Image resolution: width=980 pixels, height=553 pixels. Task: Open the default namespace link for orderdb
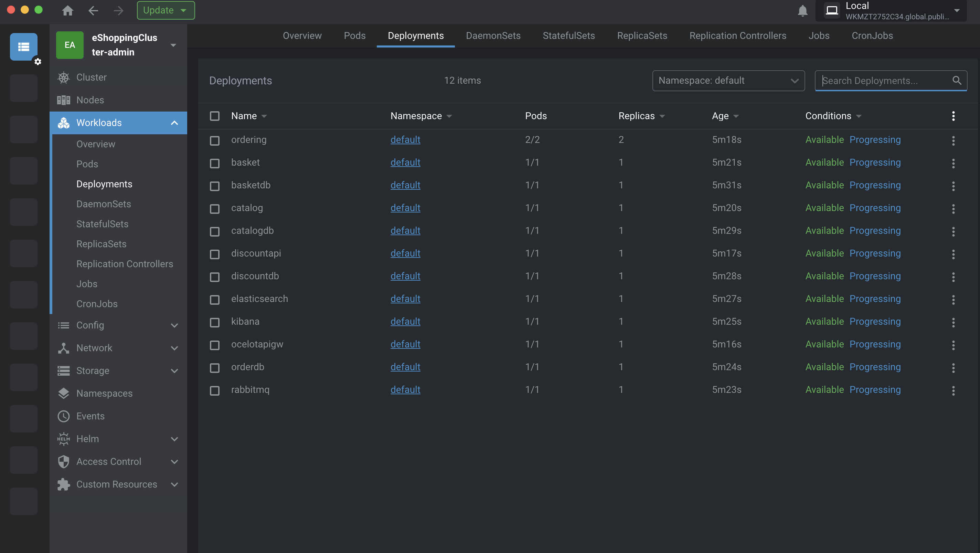[x=405, y=367]
